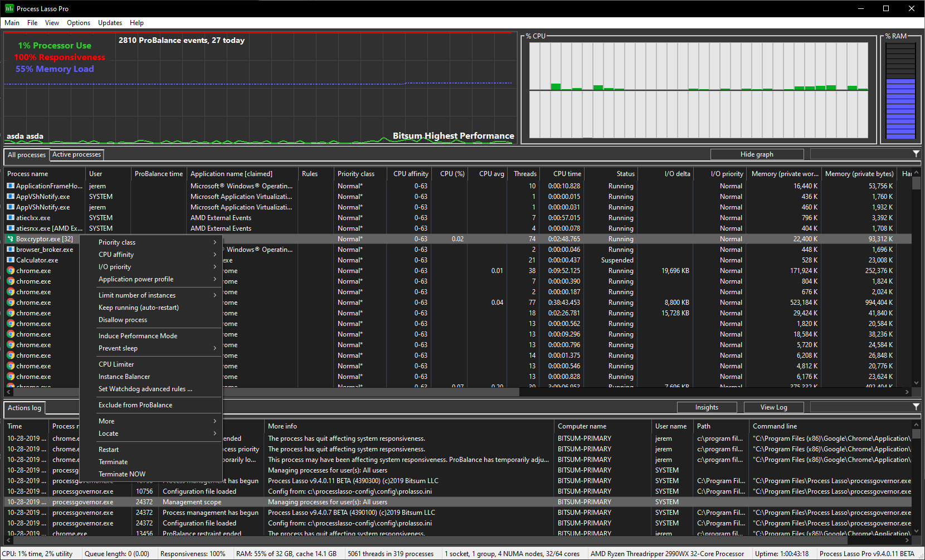The image size is (925, 560).
Task: Click the Calculator.exe process icon
Action: 11,260
